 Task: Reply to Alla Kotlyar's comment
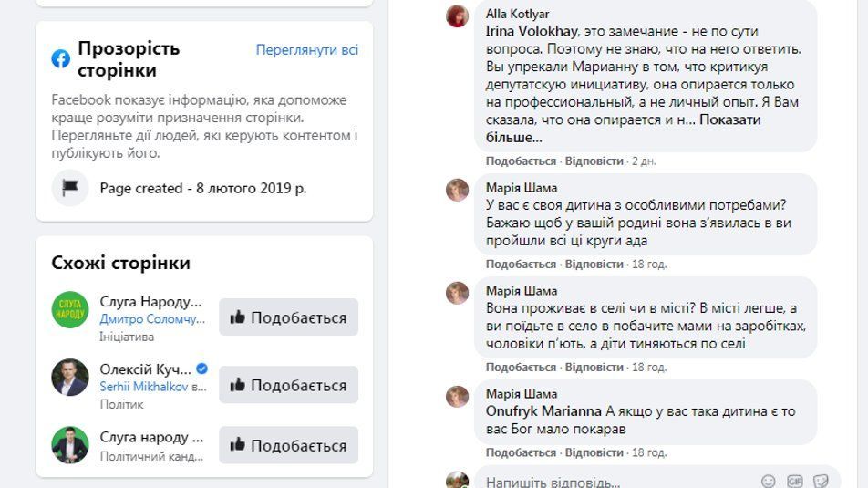point(594,161)
